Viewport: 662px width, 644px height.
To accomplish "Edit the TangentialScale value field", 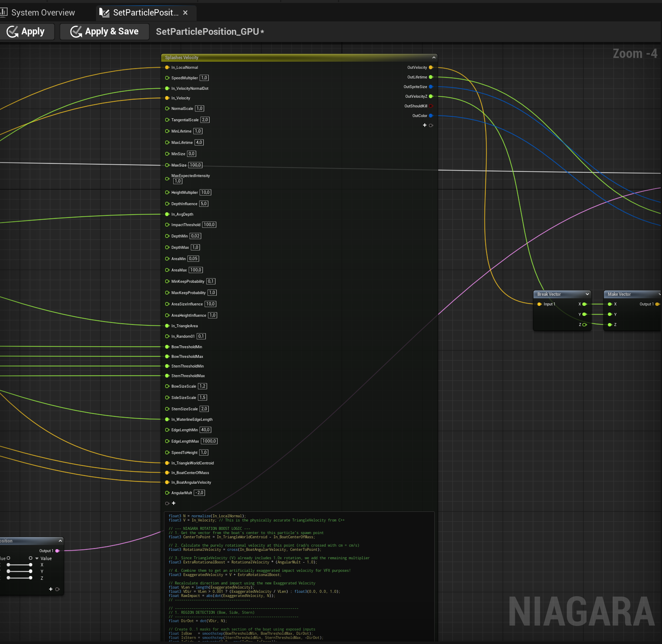I will (x=205, y=120).
